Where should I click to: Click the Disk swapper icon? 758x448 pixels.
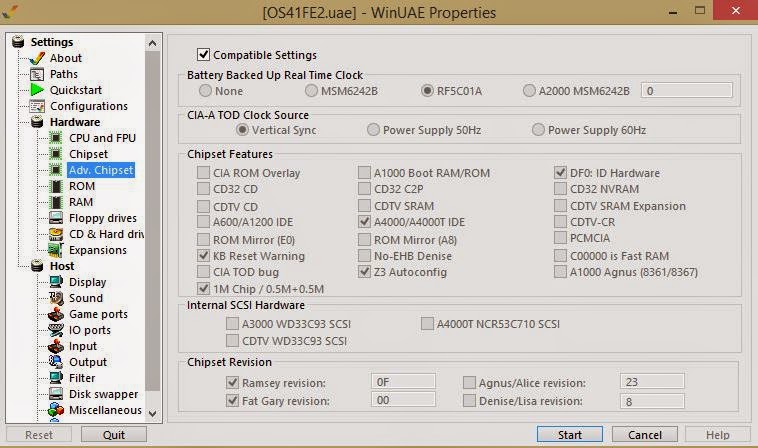pos(56,394)
